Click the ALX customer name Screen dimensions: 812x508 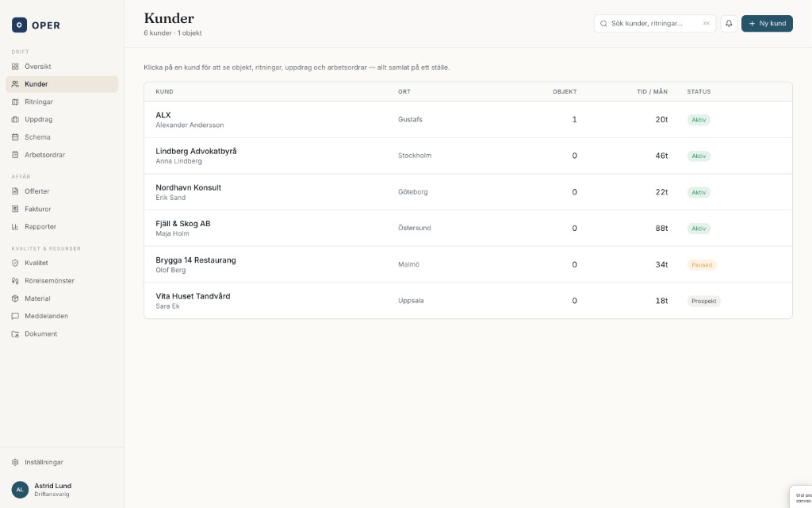pos(163,115)
